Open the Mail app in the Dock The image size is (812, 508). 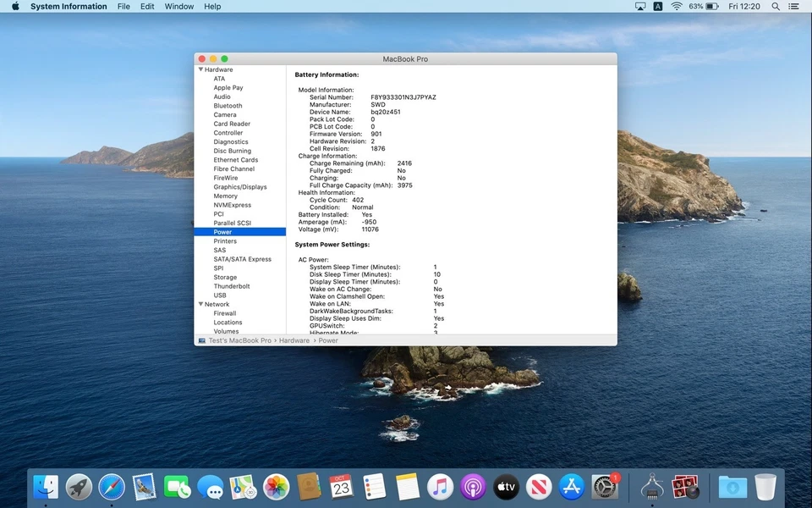click(x=144, y=488)
